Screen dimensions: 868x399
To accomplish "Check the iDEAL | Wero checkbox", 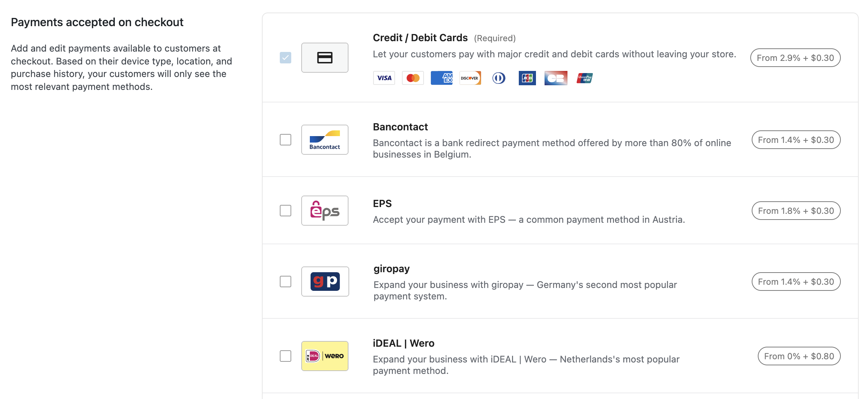I will tap(286, 356).
